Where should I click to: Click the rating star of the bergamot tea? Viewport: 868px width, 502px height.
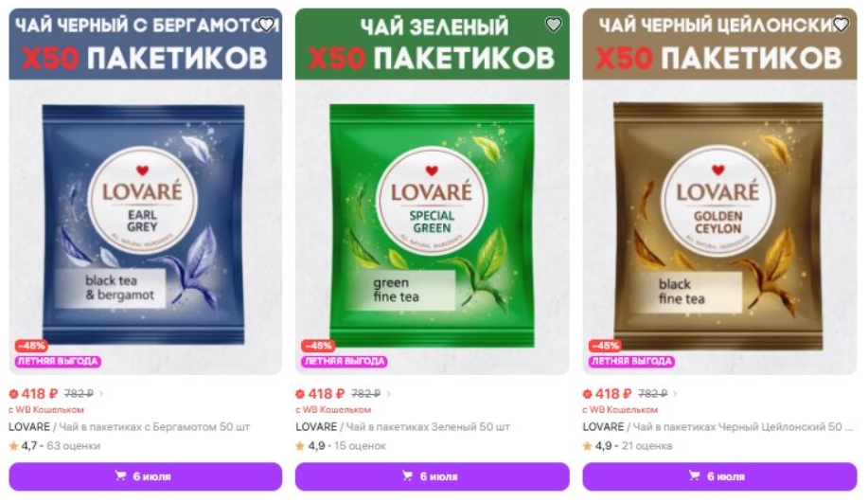[x=14, y=445]
